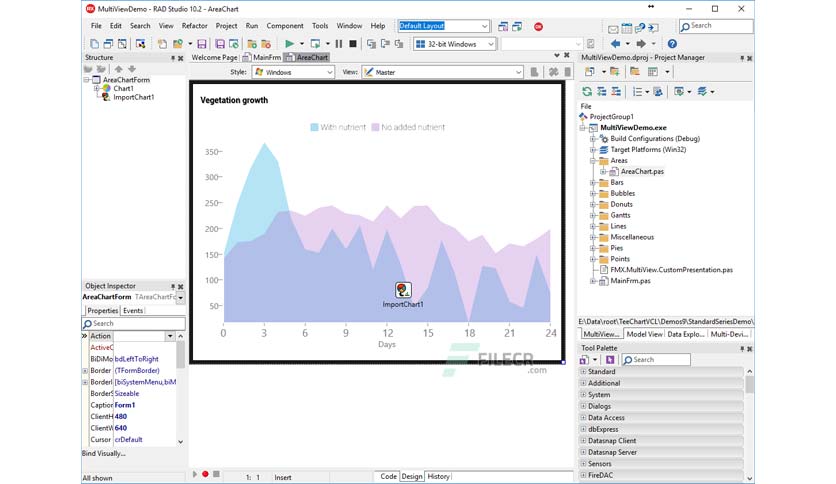Click Collapse All icon in Project Manager
This screenshot has width=836, height=484.
616,92
